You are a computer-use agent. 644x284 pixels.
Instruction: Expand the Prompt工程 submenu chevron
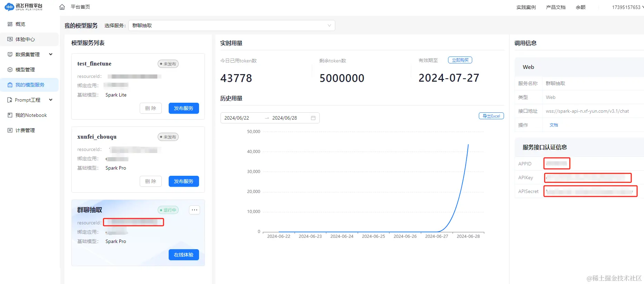(x=51, y=100)
